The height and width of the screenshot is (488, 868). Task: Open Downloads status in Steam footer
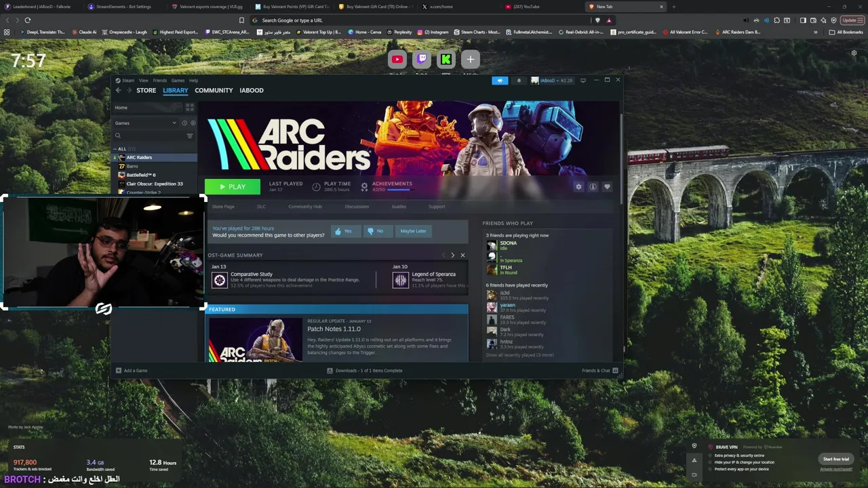point(365,371)
